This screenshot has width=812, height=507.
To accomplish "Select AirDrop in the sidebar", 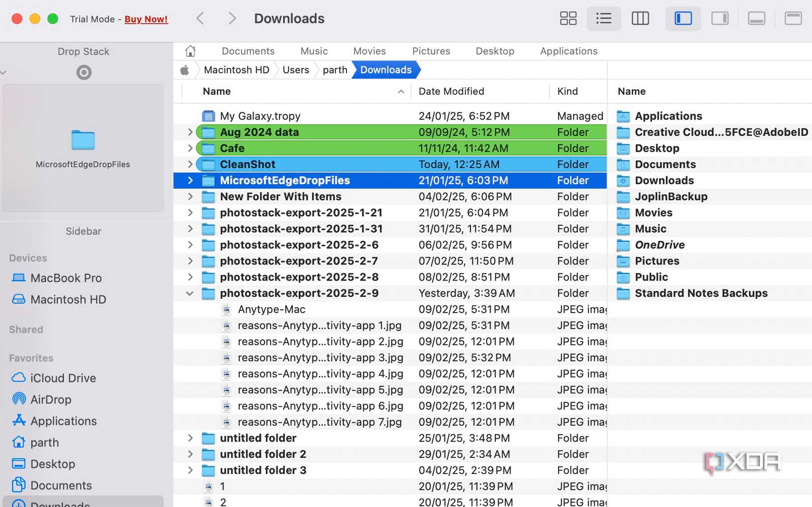I will [x=51, y=399].
